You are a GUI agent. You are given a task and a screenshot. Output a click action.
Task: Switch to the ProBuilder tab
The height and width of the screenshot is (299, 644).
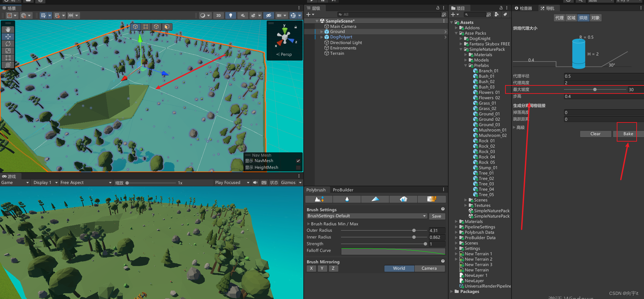pyautogui.click(x=343, y=190)
